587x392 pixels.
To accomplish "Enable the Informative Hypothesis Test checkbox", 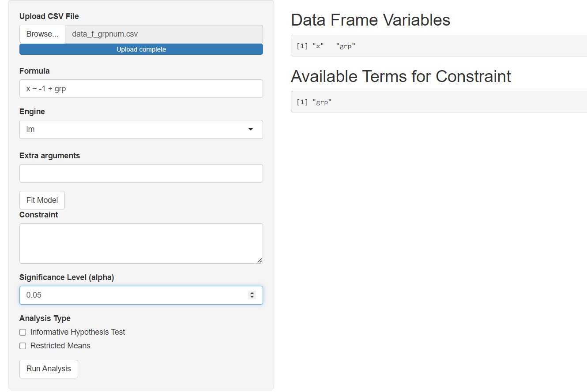I will (23, 332).
